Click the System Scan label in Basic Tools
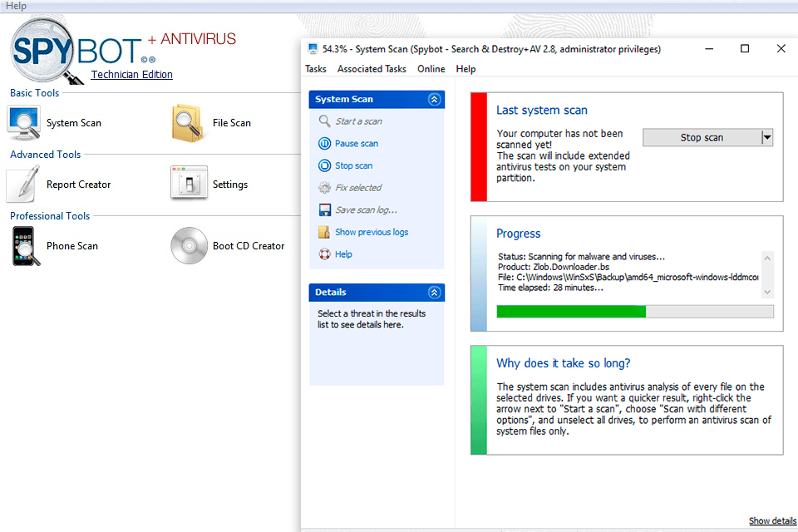 [x=74, y=123]
